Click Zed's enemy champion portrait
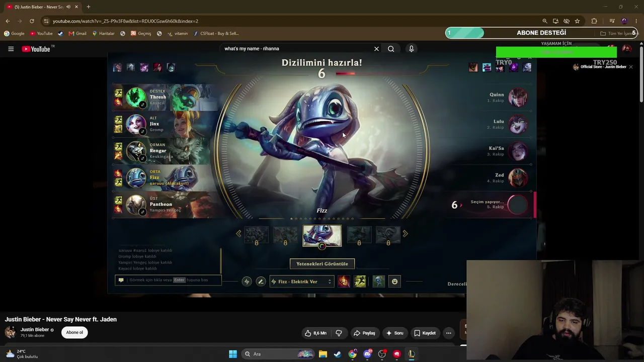The image size is (644, 362). [518, 178]
